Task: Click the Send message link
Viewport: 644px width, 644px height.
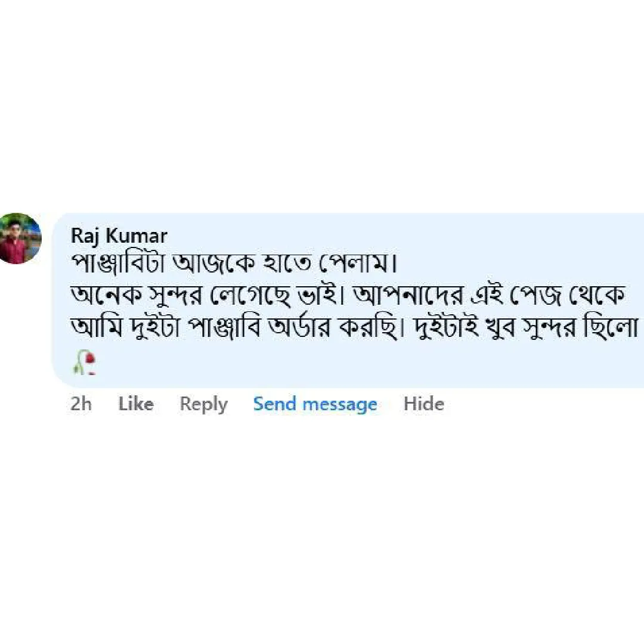Action: (315, 404)
